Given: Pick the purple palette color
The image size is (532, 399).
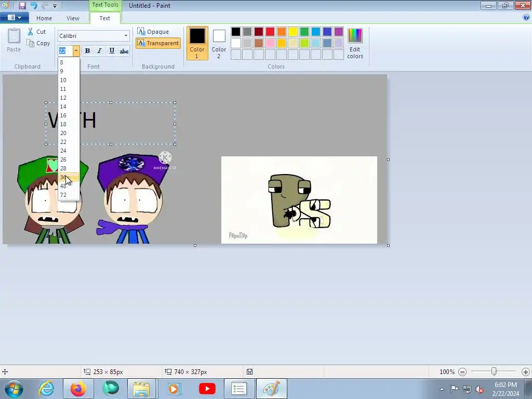Looking at the screenshot, I should (x=339, y=32).
